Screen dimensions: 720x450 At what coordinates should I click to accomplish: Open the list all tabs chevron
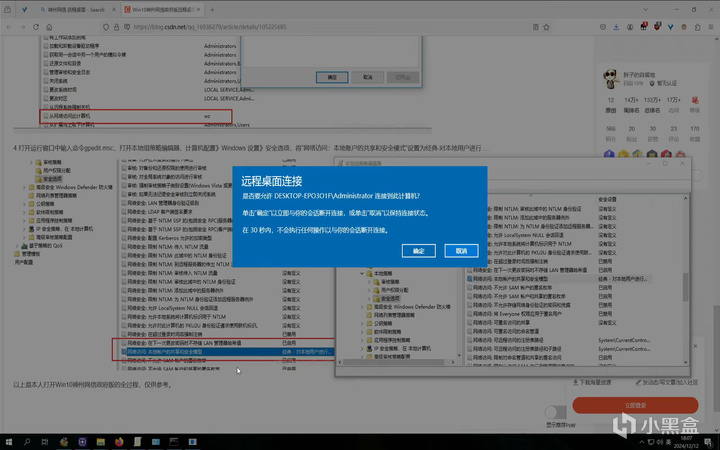[645, 10]
